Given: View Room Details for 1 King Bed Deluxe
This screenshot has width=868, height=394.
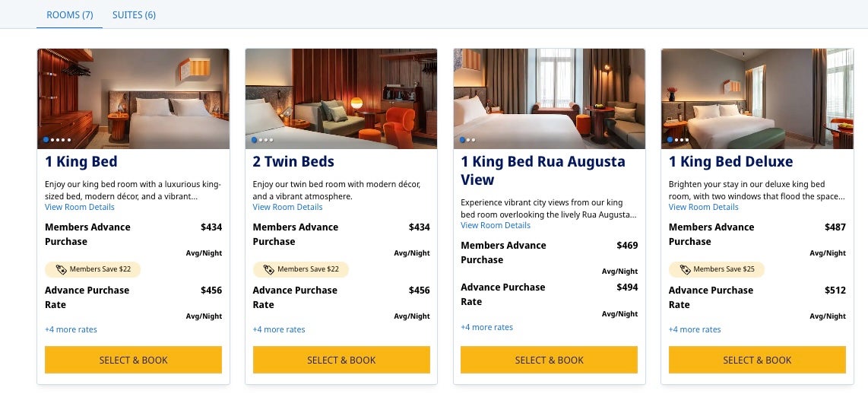Looking at the screenshot, I should [703, 207].
